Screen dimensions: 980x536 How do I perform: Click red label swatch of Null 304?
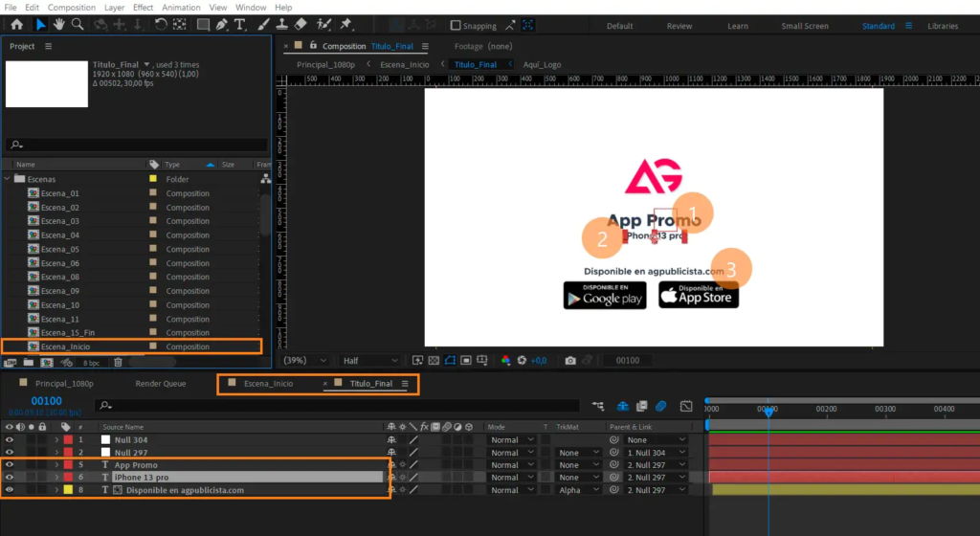68,439
